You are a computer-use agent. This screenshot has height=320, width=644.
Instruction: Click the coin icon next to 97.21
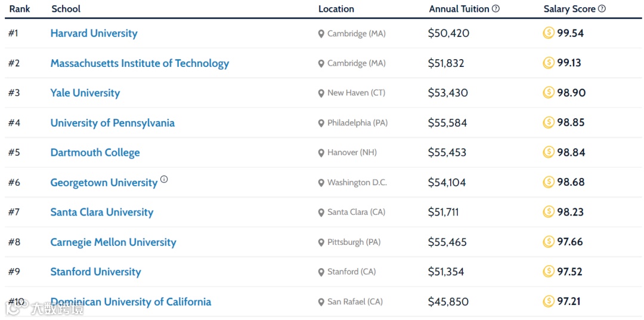point(549,301)
